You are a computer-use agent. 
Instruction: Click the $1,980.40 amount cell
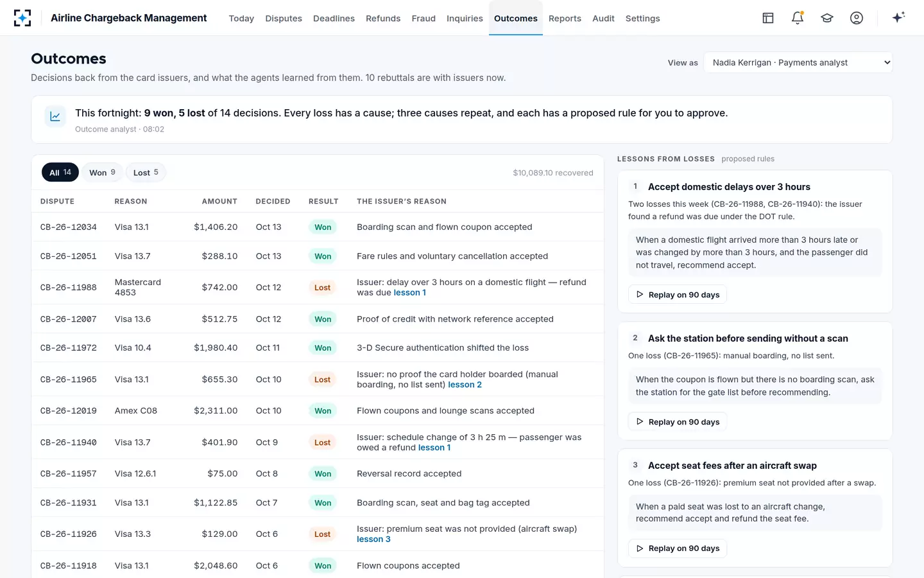point(216,348)
